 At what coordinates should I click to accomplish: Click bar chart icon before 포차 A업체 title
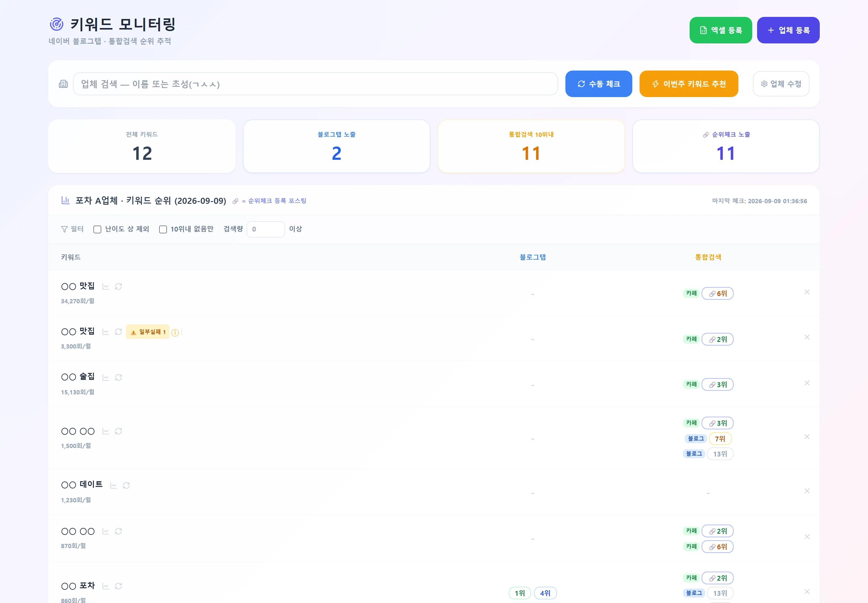pyautogui.click(x=65, y=200)
